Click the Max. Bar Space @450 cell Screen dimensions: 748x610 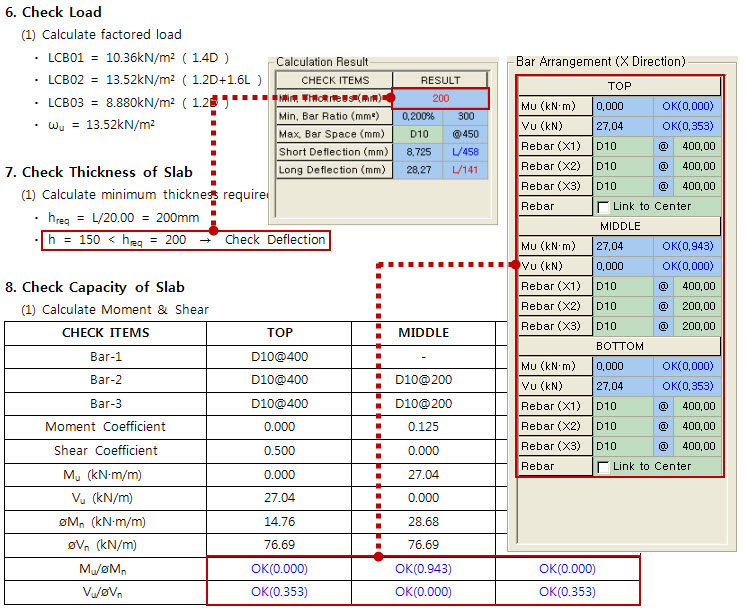point(466,134)
